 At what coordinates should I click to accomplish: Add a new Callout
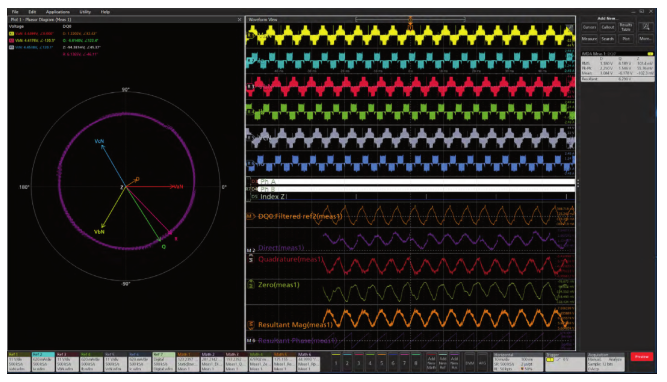pyautogui.click(x=607, y=27)
